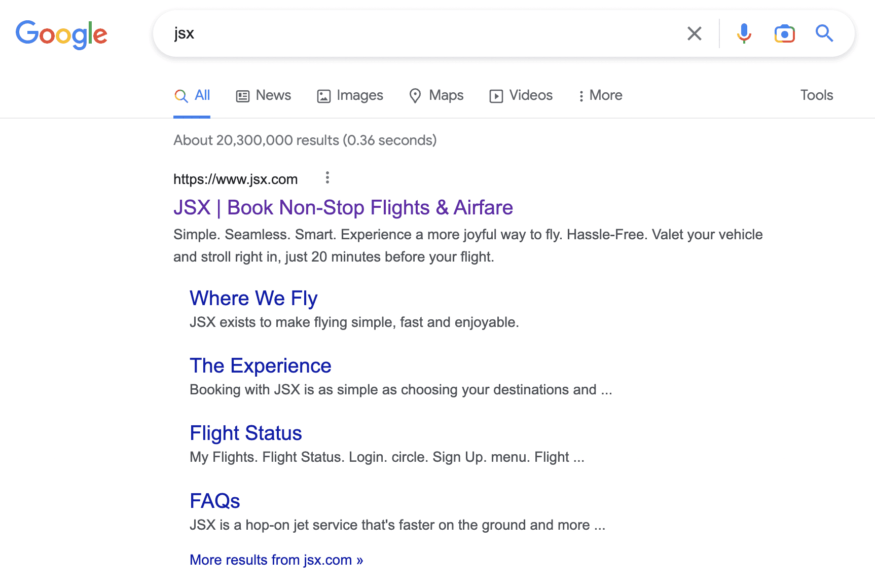875x588 pixels.
Task: Select the All results tab
Action: [192, 95]
